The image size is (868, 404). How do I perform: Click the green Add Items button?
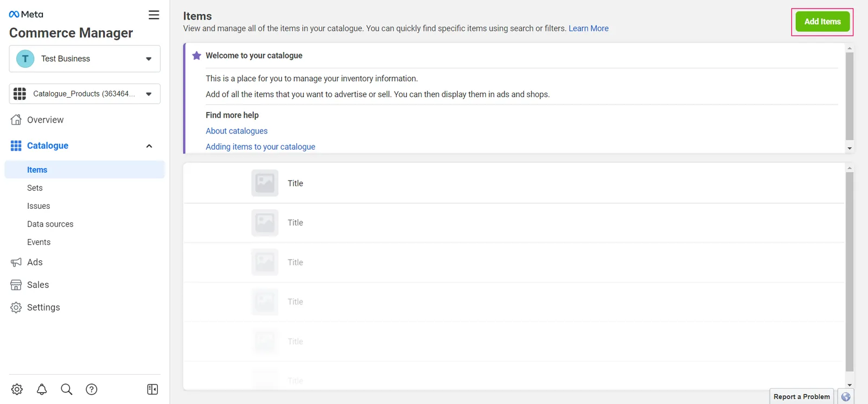click(822, 22)
